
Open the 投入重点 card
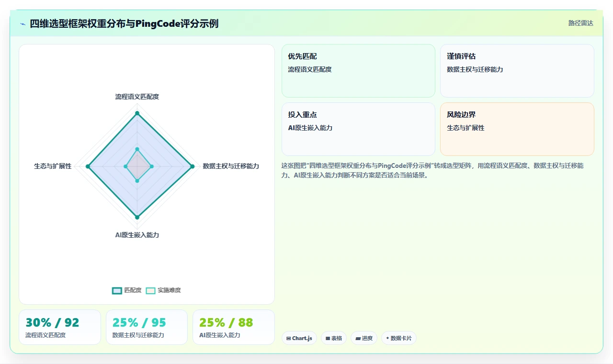(x=358, y=129)
